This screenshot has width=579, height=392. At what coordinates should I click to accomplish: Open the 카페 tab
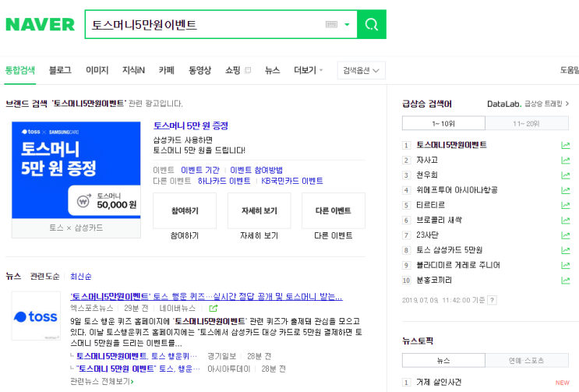(167, 70)
